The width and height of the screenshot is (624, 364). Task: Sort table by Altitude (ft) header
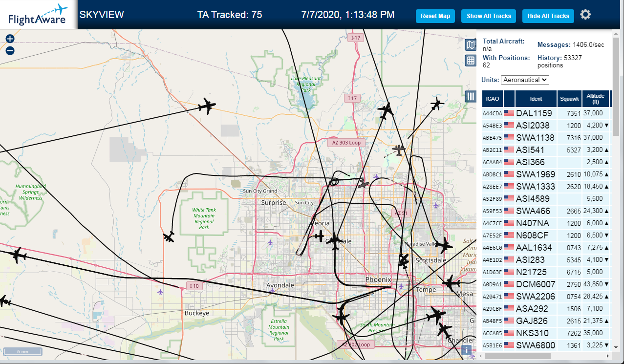(596, 99)
